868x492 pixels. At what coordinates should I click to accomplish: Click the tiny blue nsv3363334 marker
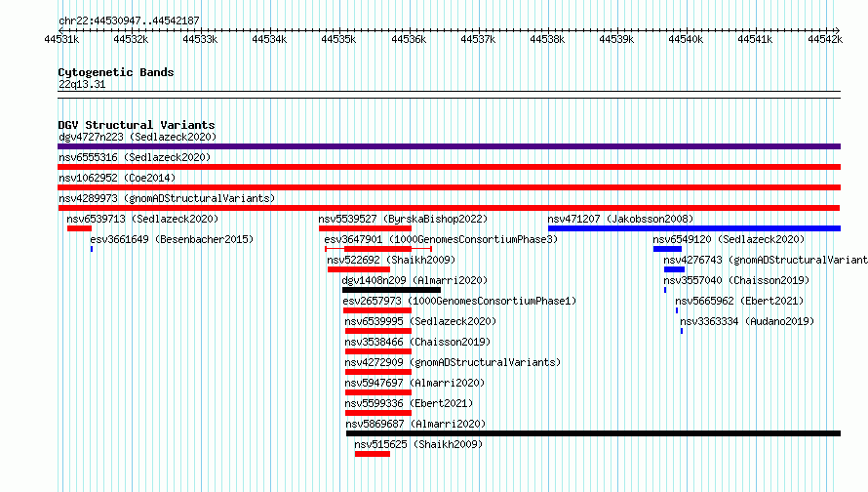pyautogui.click(x=682, y=331)
